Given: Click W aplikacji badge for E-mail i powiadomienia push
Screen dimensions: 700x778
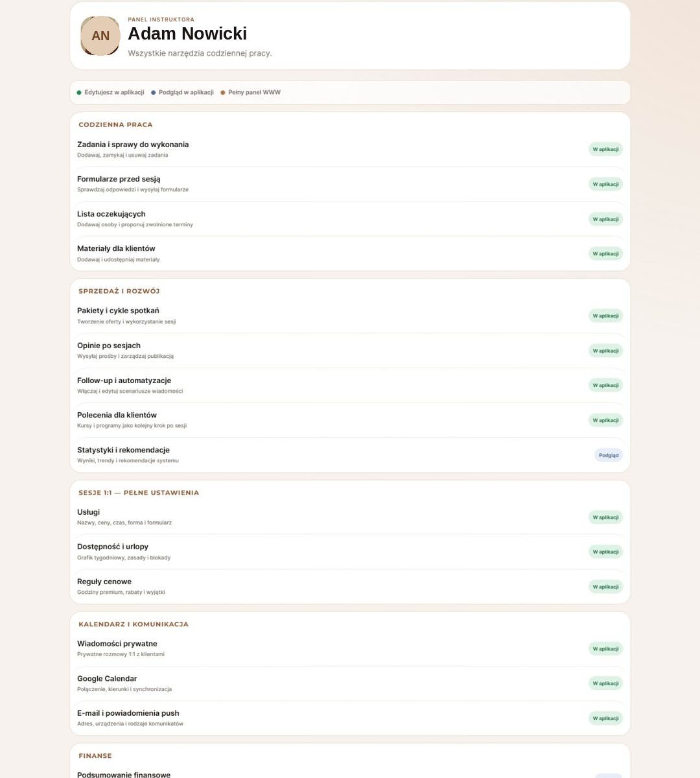Looking at the screenshot, I should 605,718.
